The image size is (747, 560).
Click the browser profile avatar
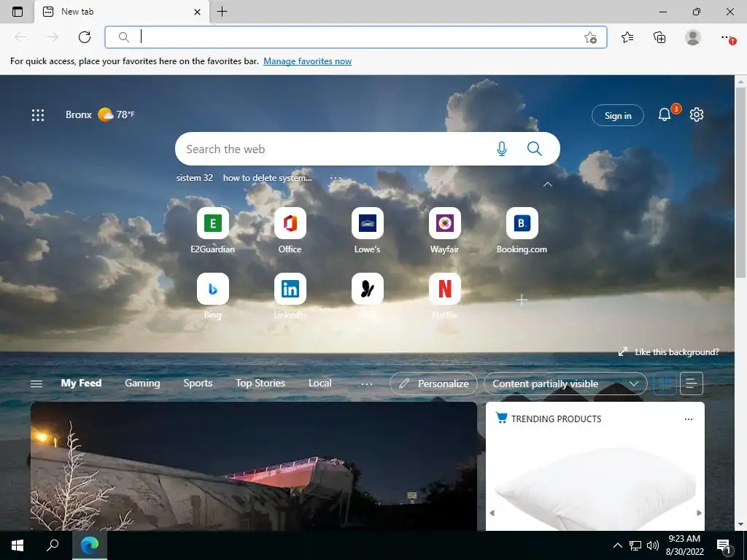(693, 37)
